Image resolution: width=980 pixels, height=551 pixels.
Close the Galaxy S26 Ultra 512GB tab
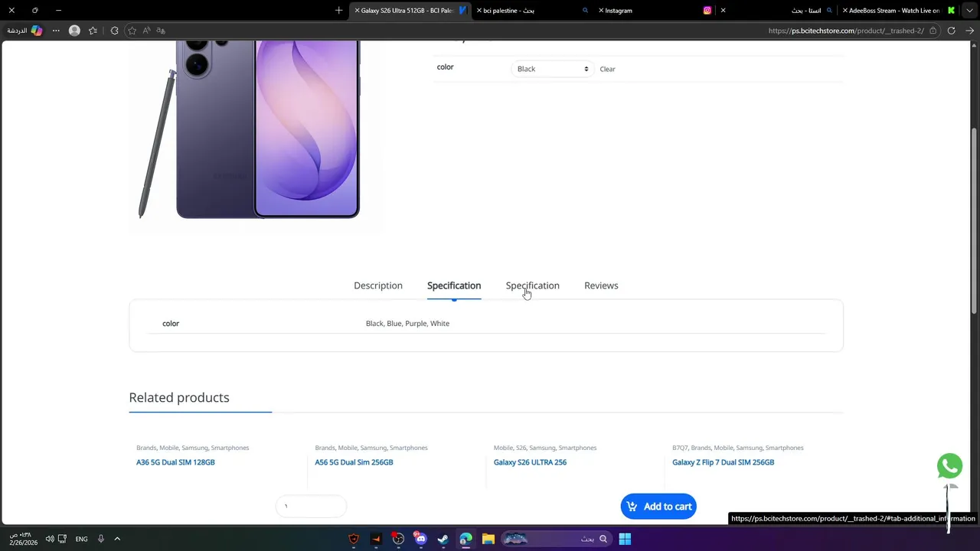[357, 11]
